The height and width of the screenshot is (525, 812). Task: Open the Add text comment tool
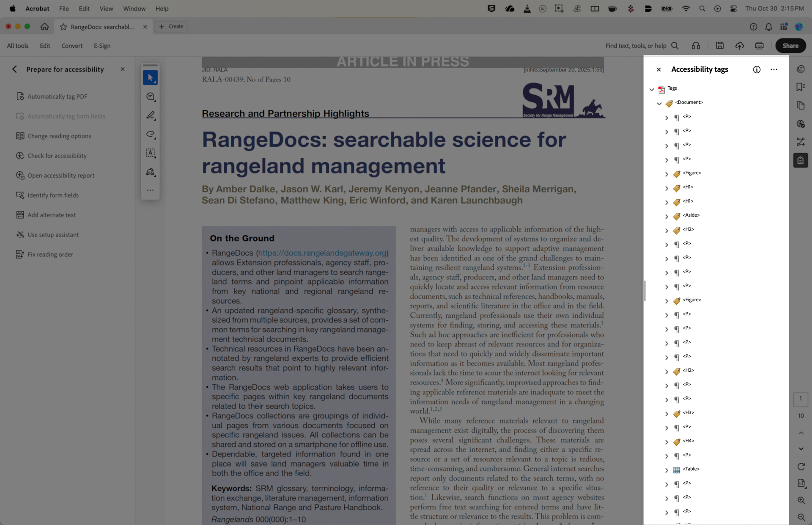pyautogui.click(x=150, y=153)
